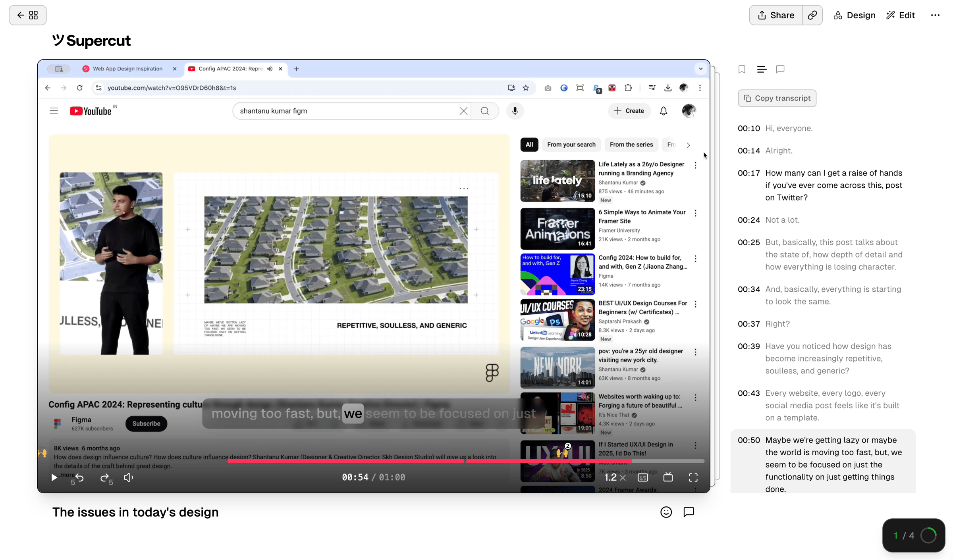Click Copy transcript

[x=777, y=98]
